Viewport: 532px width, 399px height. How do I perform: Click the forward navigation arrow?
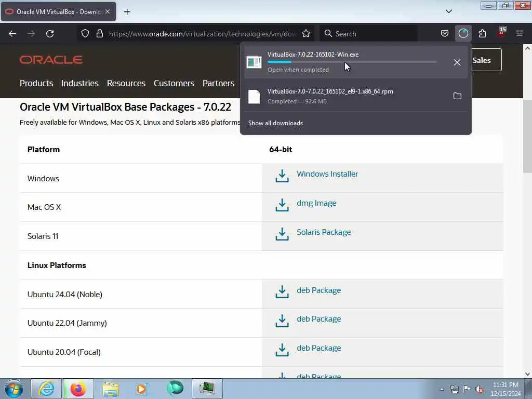pos(31,34)
